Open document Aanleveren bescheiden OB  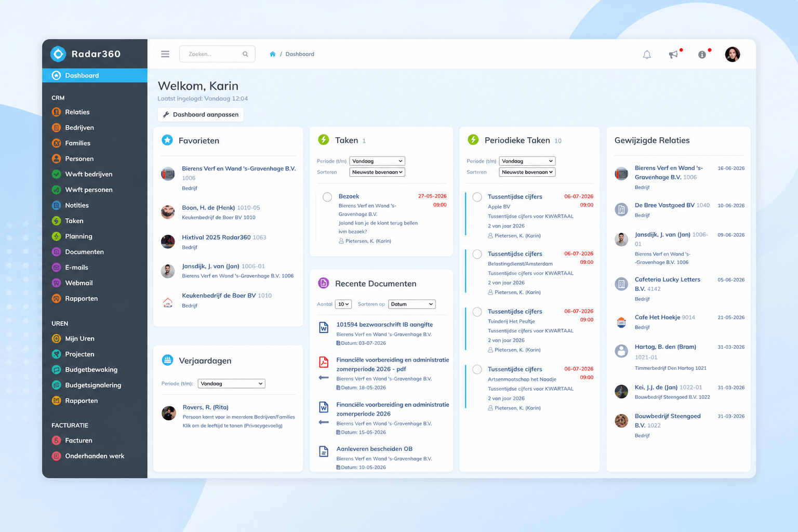pos(374,449)
